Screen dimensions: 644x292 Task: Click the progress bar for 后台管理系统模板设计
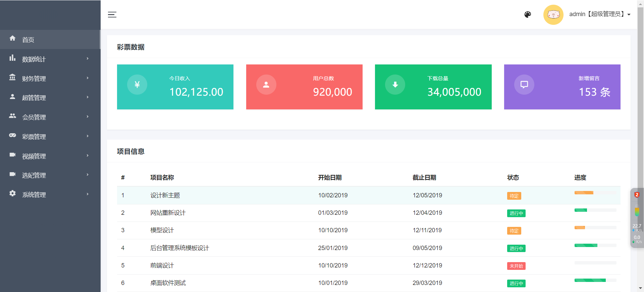click(x=595, y=245)
